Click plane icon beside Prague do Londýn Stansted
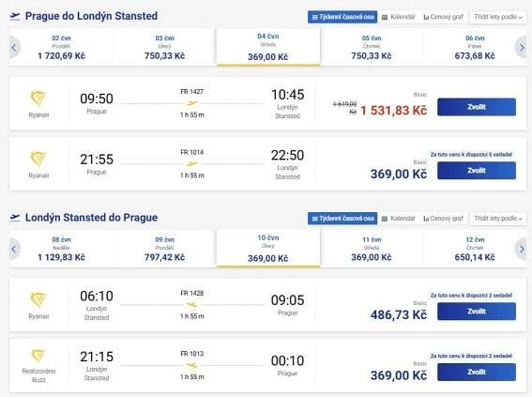Screen dimensions: 532x397 [x=15, y=16]
